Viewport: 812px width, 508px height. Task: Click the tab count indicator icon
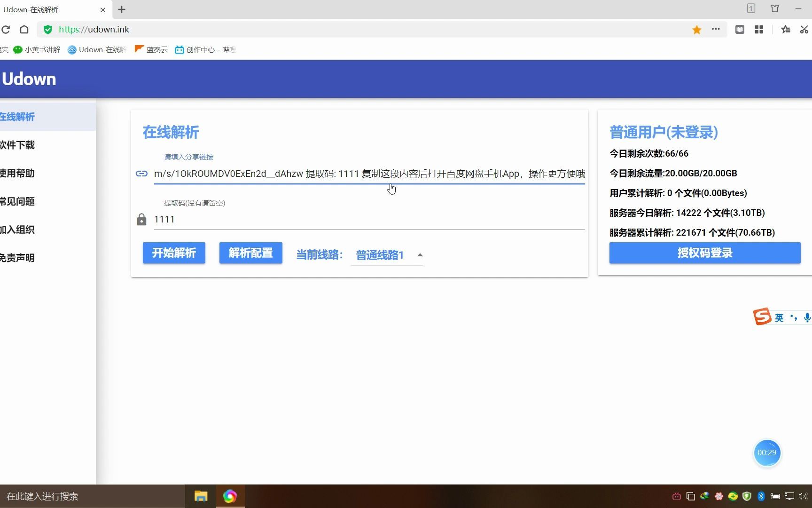coord(751,8)
